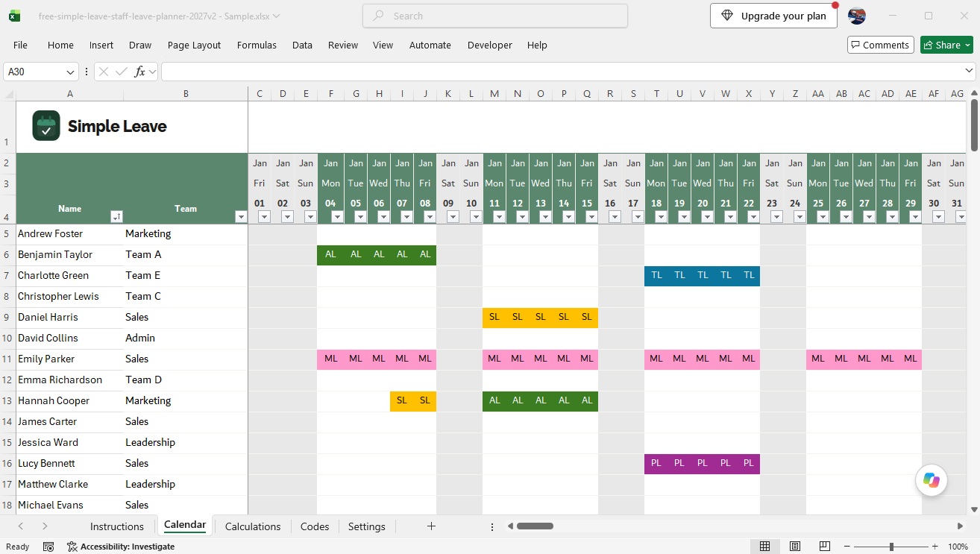The width and height of the screenshot is (980, 554).
Task: Select Lucy Bennett's PL cell on Jan 18
Action: 656,464
